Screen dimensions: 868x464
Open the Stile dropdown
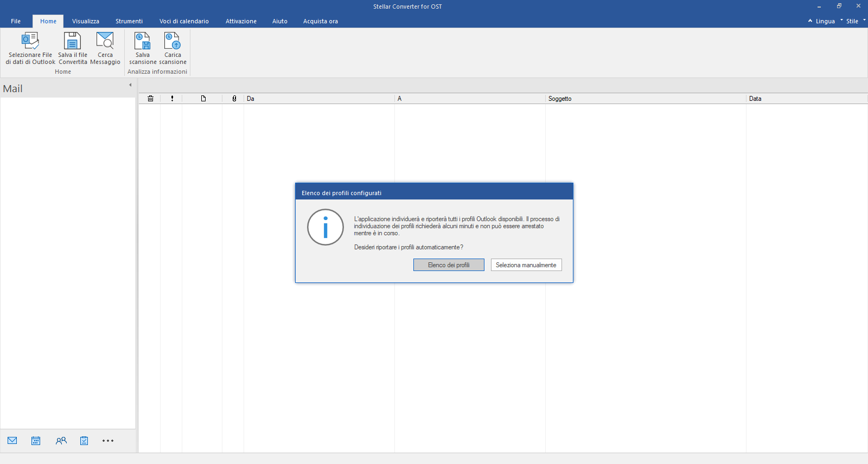[853, 21]
